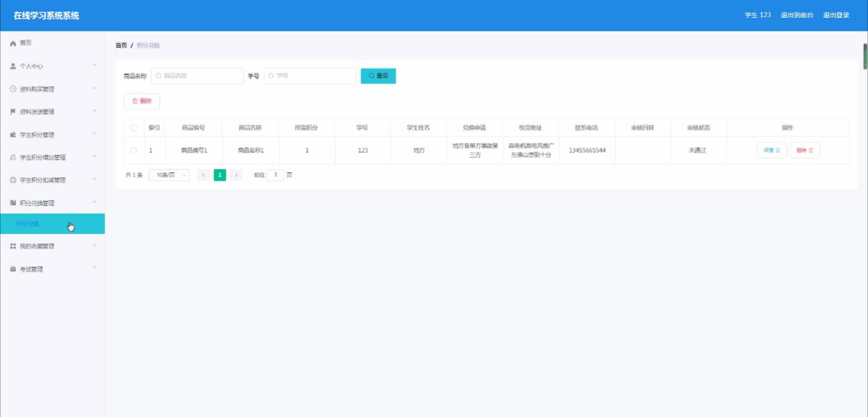Expand the 学生积分管理 menu chevron
This screenshot has width=868, height=417.
[94, 134]
